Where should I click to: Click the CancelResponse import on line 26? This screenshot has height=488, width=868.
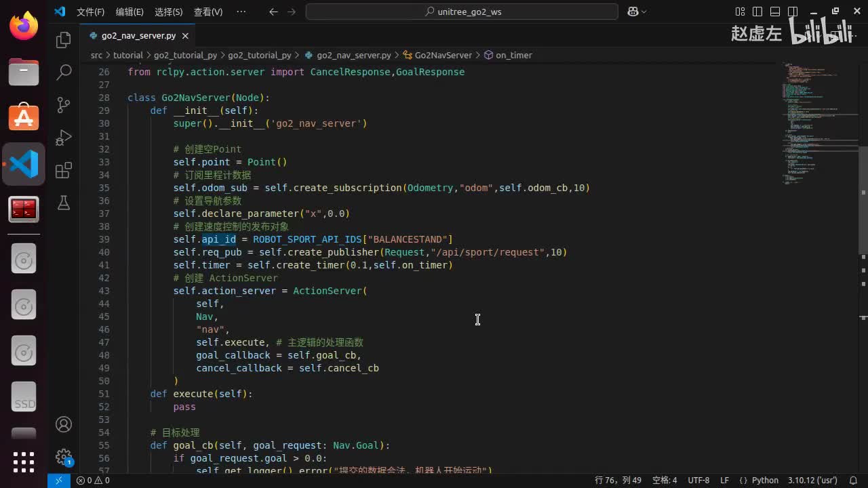coord(350,72)
